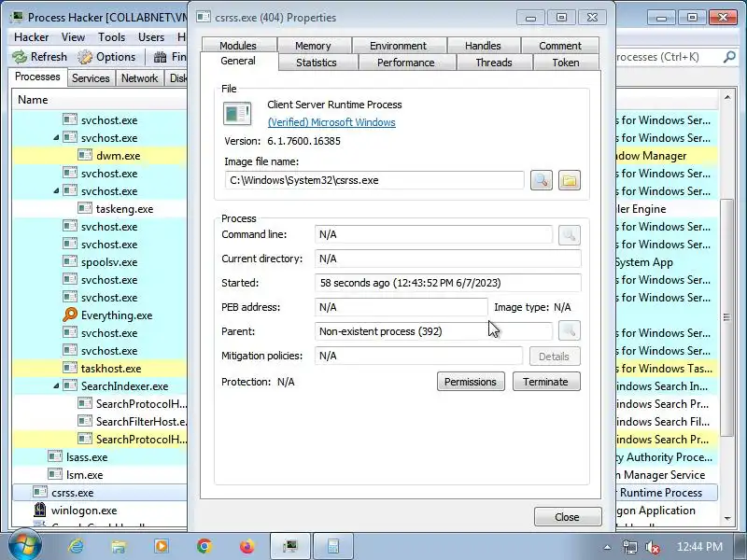
Task: Open the Hacker menu
Action: [x=32, y=37]
